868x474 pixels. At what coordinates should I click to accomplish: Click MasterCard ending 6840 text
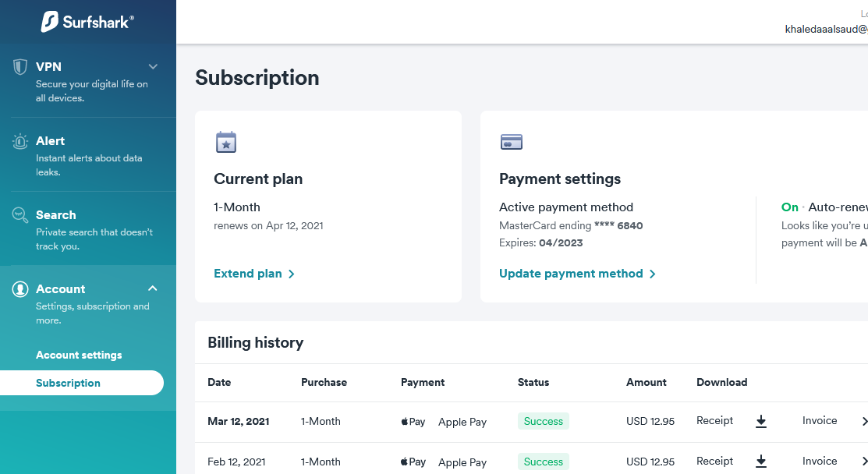click(x=571, y=225)
